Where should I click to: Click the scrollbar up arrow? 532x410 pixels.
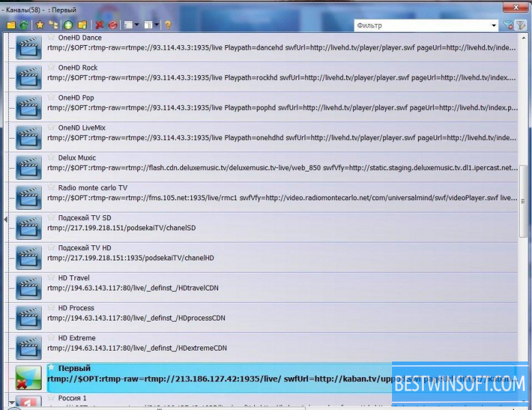(523, 38)
